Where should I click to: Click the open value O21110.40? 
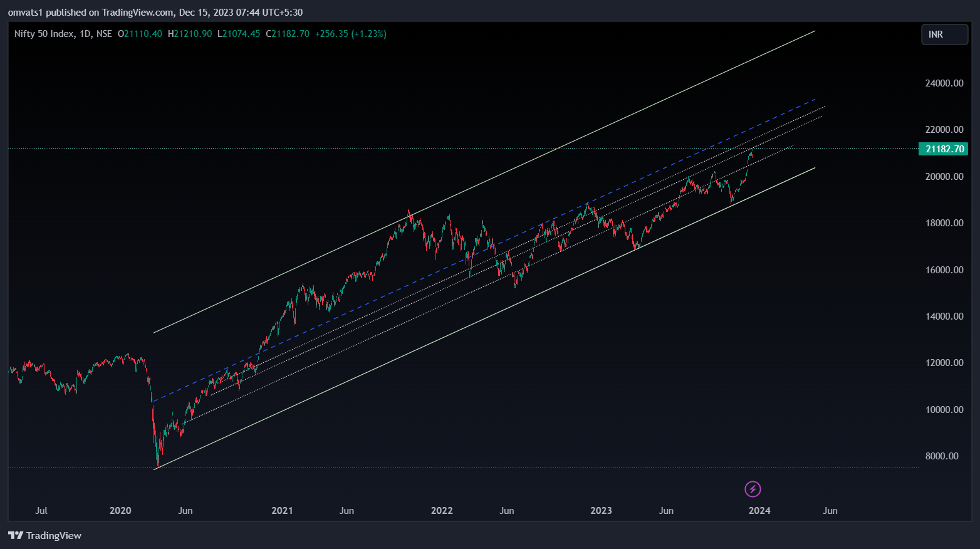point(140,34)
